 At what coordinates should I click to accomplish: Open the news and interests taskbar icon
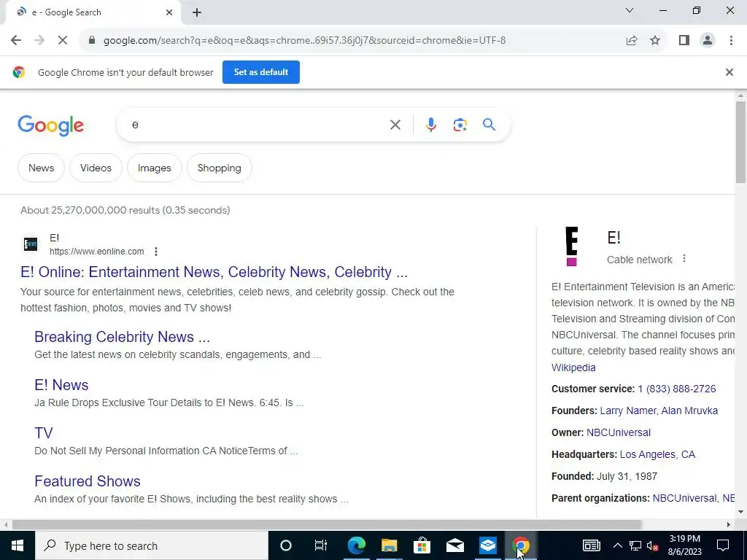(591, 545)
